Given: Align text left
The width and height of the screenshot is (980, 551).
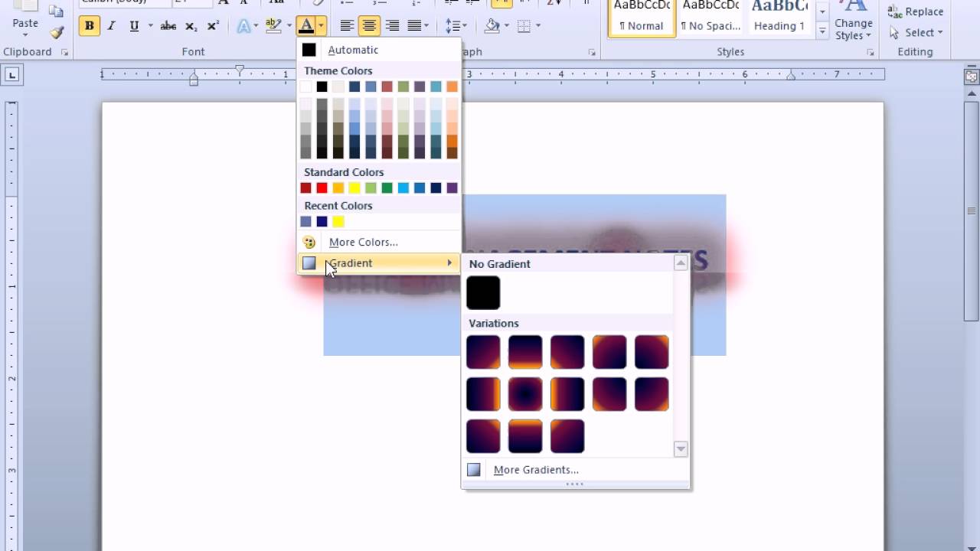Looking at the screenshot, I should pyautogui.click(x=347, y=26).
